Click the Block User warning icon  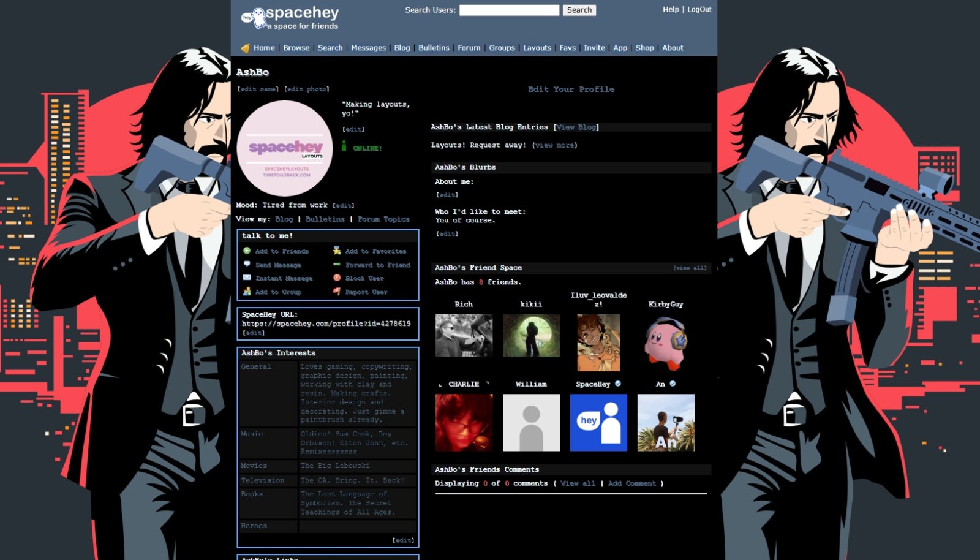coord(336,278)
